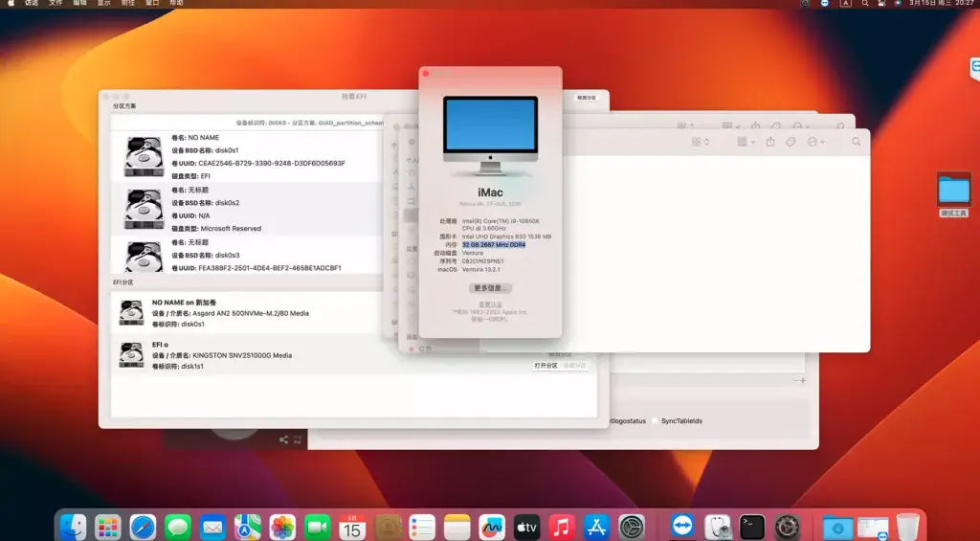The width and height of the screenshot is (980, 541).
Task: Click the 更多信息 button
Action: (490, 288)
